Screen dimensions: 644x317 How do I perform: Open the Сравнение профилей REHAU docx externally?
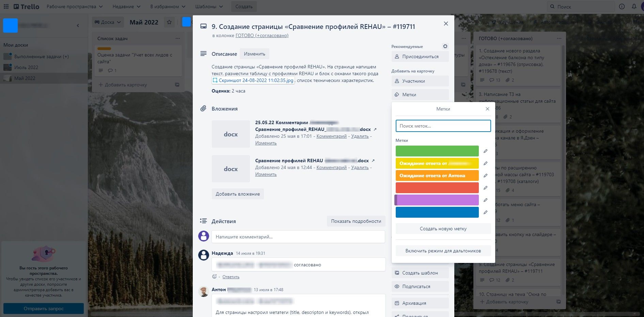coord(373,161)
